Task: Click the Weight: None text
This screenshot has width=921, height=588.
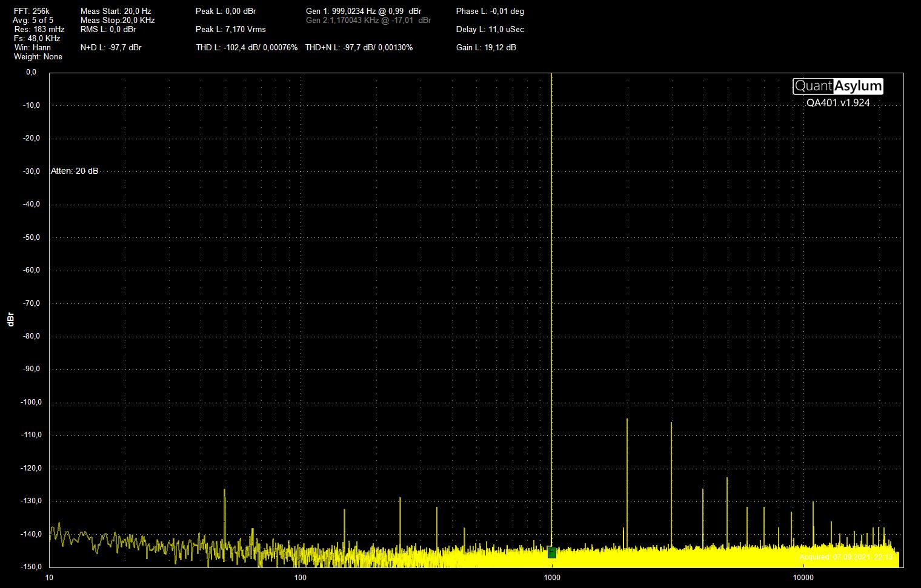Action: pos(38,56)
